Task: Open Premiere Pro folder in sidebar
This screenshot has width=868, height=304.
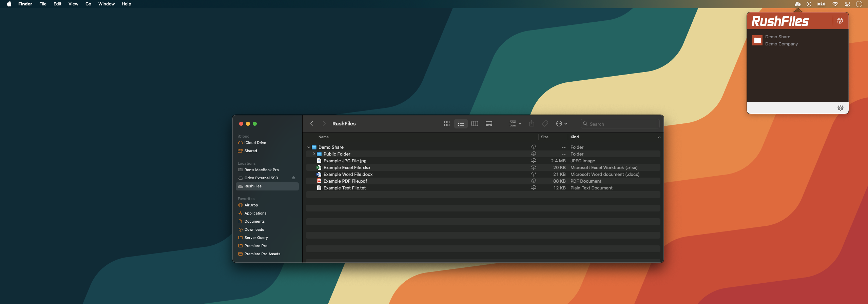Action: click(x=267, y=246)
